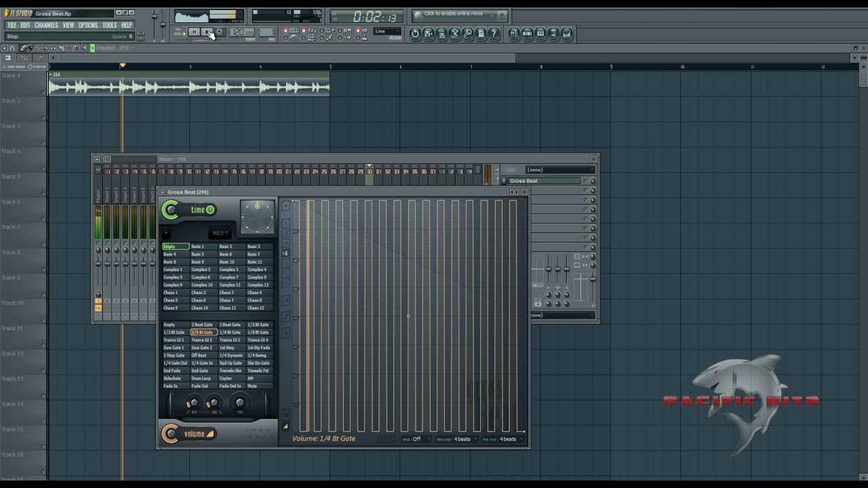
Task: Click the playlist playhead marker
Action: point(122,66)
